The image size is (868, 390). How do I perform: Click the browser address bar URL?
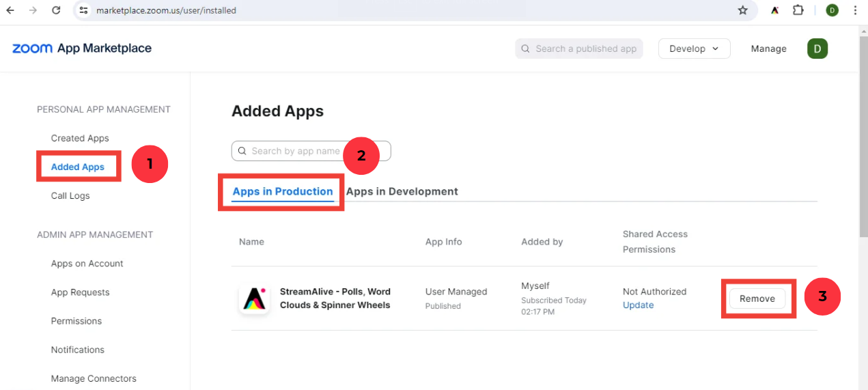click(x=166, y=10)
